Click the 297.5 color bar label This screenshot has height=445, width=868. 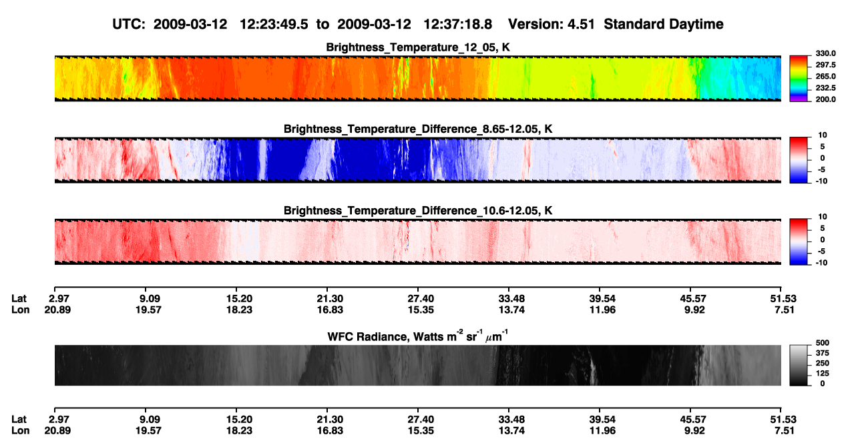[x=826, y=65]
